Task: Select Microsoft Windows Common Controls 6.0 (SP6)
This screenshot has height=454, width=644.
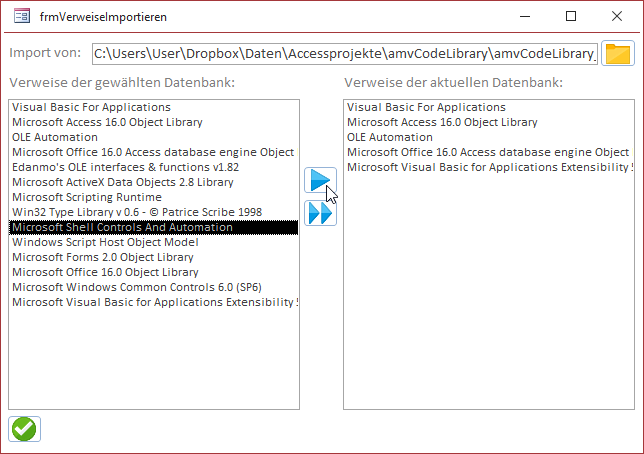Action: coord(132,287)
